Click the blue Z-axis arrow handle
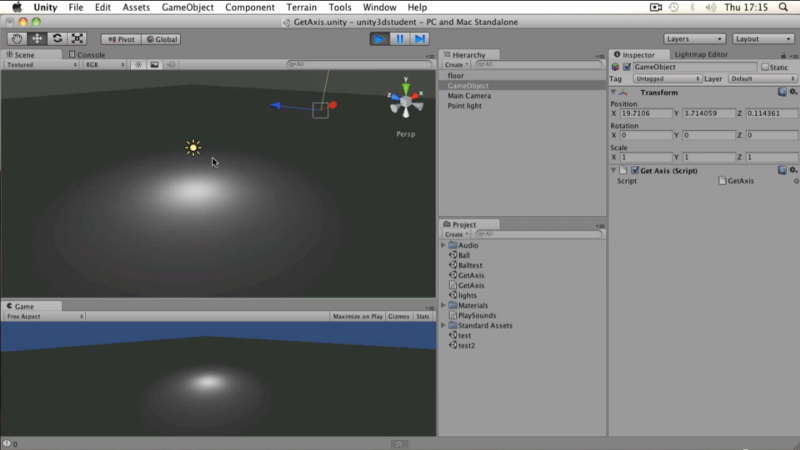Screen dimensions: 800x450 click(276, 106)
